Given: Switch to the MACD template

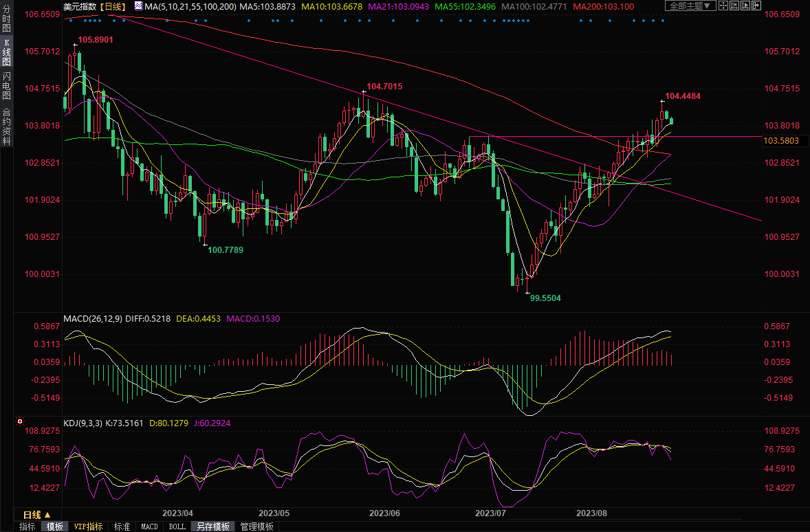Looking at the screenshot, I should [149, 527].
